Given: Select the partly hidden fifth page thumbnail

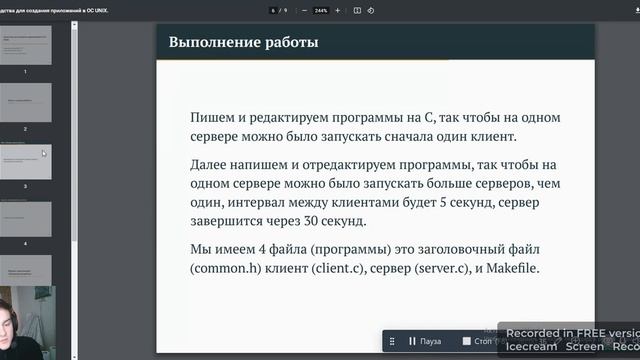Looking at the screenshot, I should 25,270.
